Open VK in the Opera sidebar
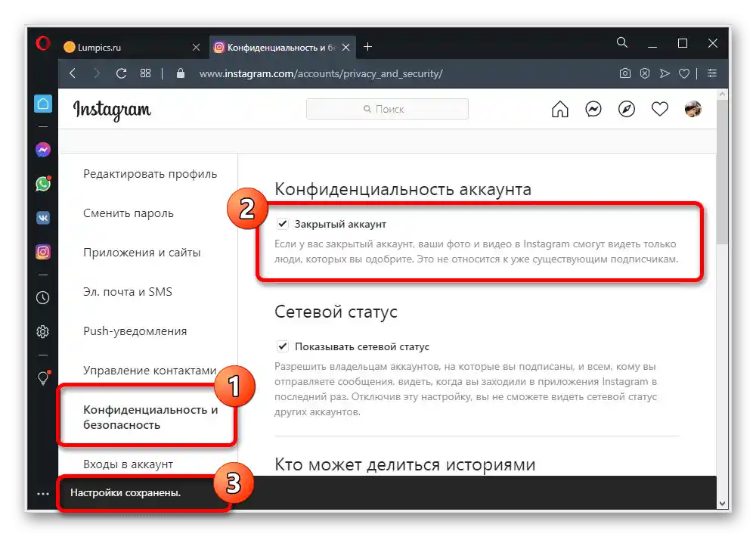Viewport: 756px width, 537px height. click(x=43, y=218)
